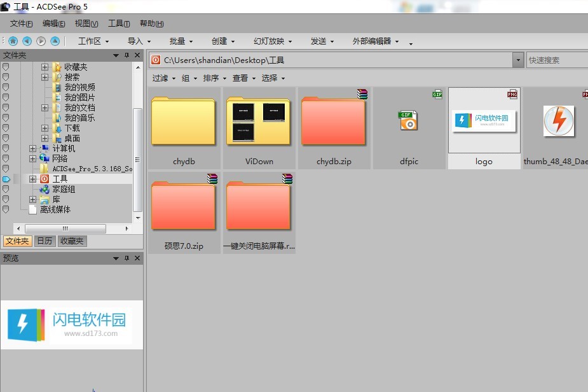The height and width of the screenshot is (392, 588).
Task: Select the 我的视频 icon in tree
Action: click(x=57, y=87)
